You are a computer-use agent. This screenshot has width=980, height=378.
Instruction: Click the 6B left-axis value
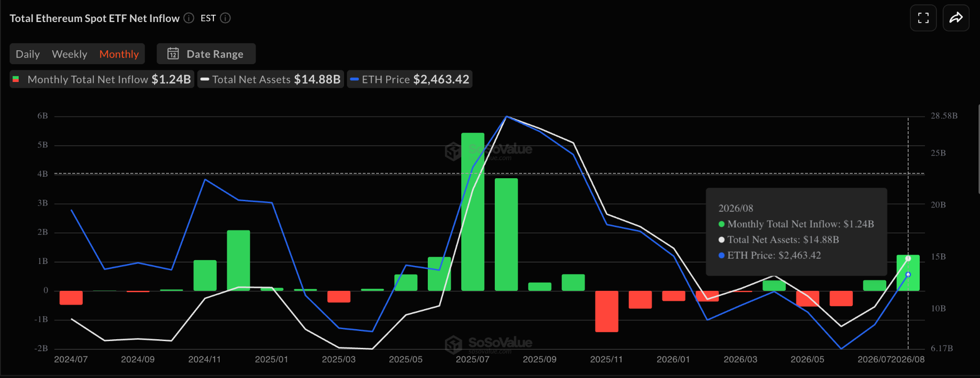click(x=43, y=116)
